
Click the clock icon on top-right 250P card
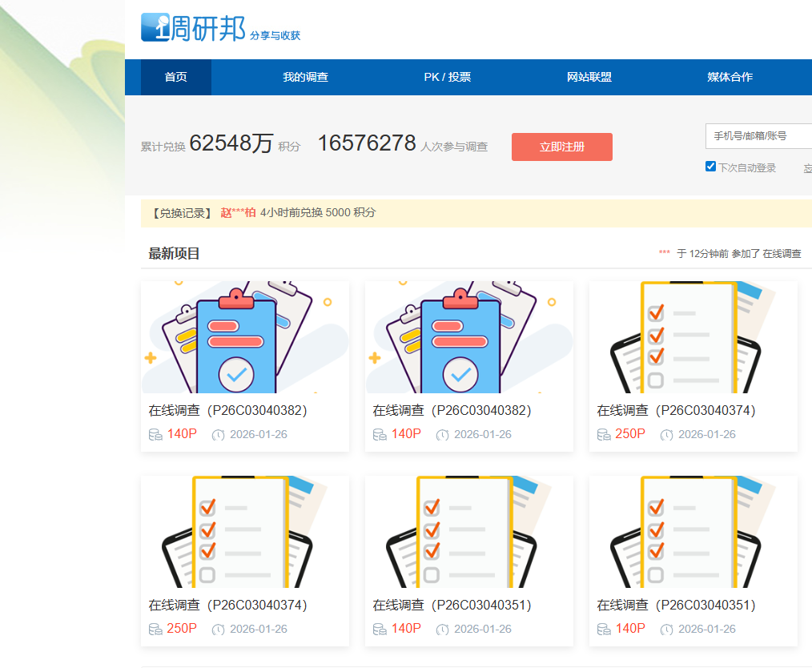(667, 434)
